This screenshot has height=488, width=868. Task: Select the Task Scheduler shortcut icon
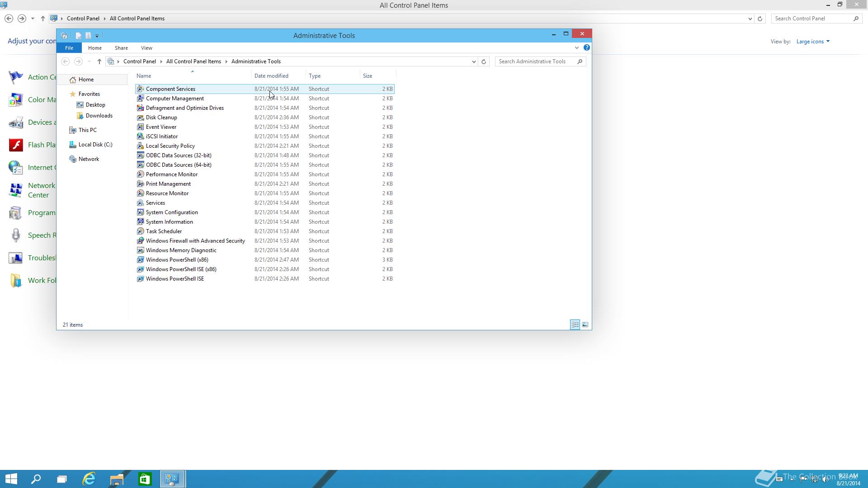point(140,231)
